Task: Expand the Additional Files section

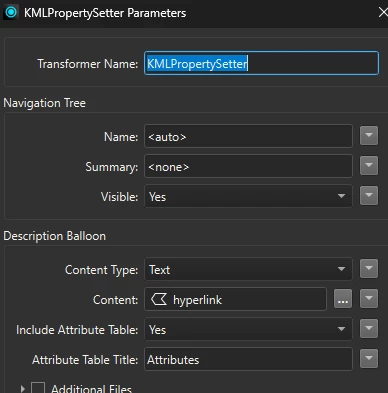Action: click(22, 389)
